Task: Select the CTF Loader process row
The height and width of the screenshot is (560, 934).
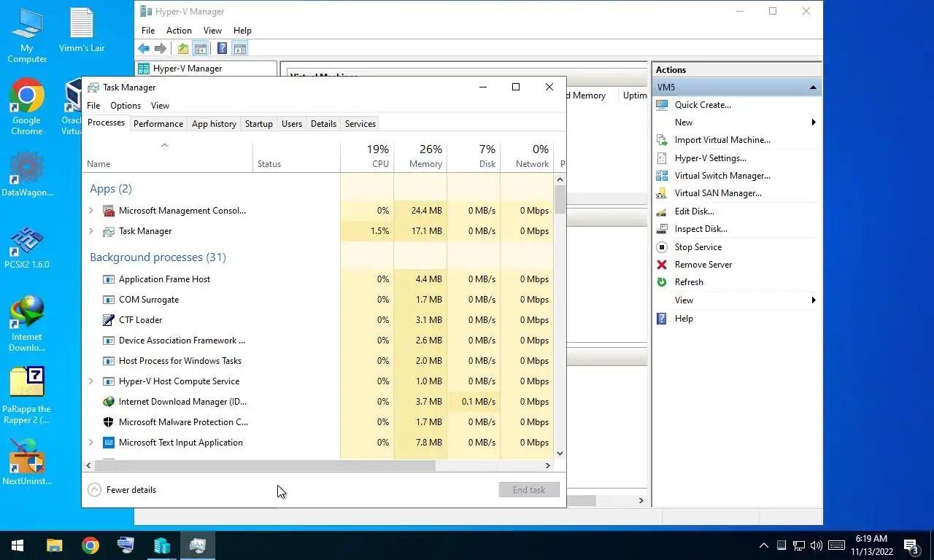Action: pos(319,320)
